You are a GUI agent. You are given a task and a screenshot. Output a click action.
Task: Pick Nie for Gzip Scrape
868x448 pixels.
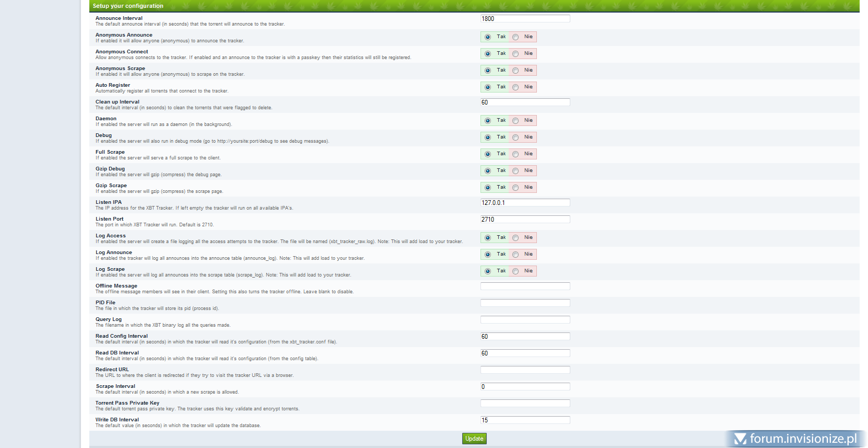[515, 188]
